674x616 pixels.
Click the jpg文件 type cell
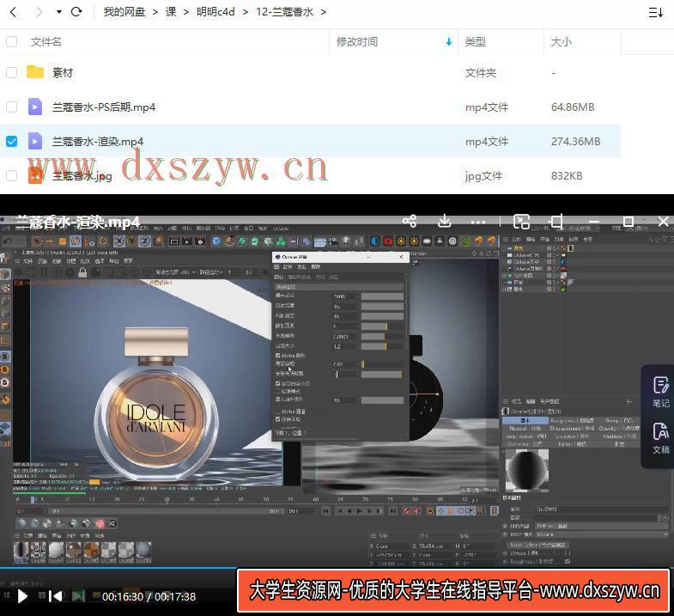tap(483, 176)
